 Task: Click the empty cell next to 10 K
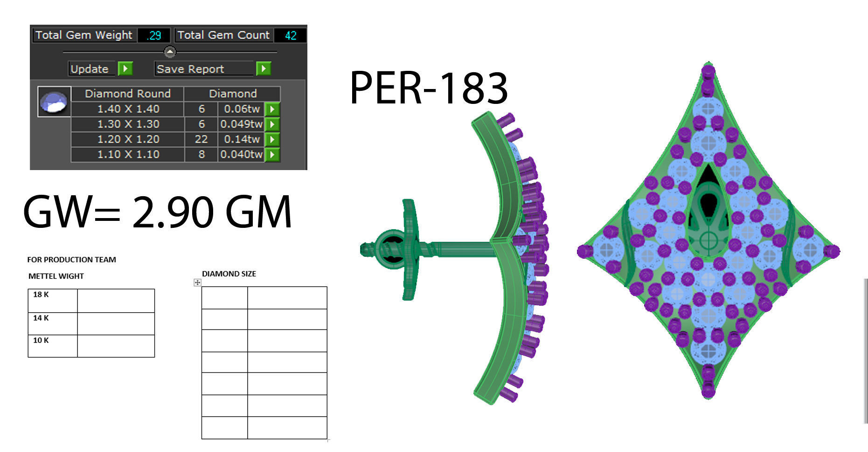tap(116, 346)
